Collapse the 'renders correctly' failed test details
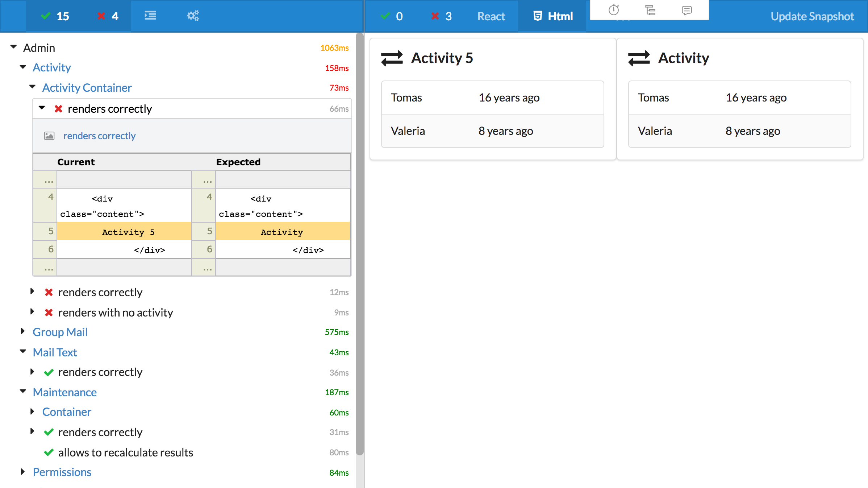The height and width of the screenshot is (488, 868). tap(42, 108)
